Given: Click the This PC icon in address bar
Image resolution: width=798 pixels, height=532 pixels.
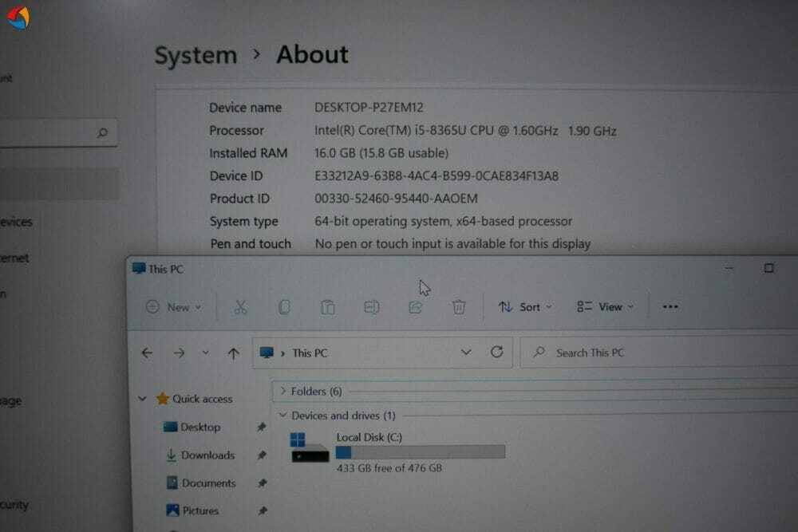Looking at the screenshot, I should coord(267,353).
